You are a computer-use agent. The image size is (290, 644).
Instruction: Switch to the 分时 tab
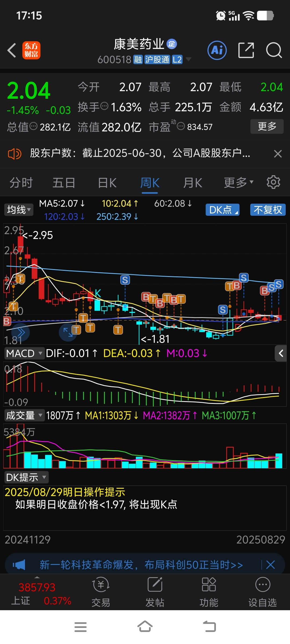click(x=21, y=183)
